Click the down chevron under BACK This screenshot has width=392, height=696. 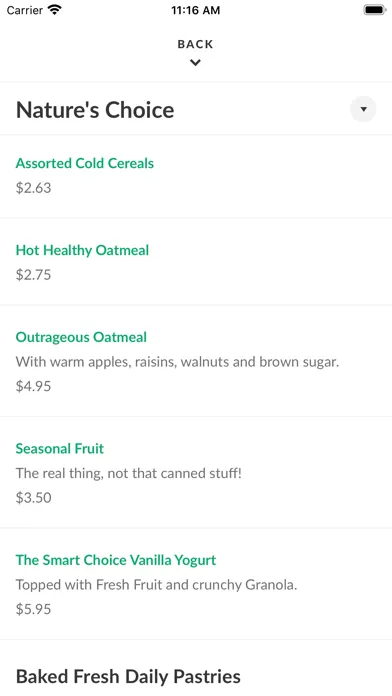tap(195, 63)
